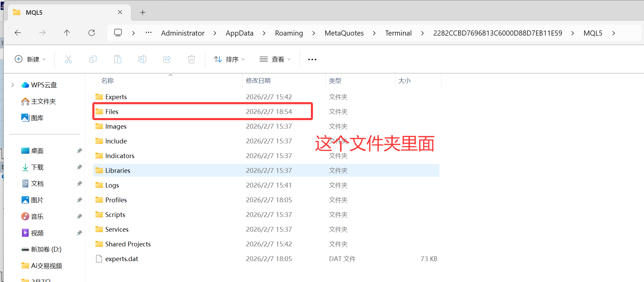The height and width of the screenshot is (282, 644).
Task: Click AppData in the address bar
Action: tap(239, 33)
